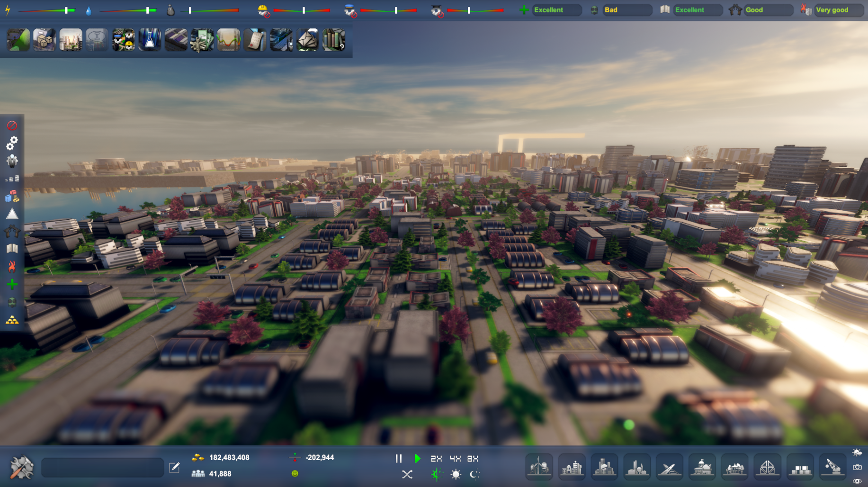Image resolution: width=868 pixels, height=487 pixels.
Task: Open the help books icon
Action: (x=334, y=40)
